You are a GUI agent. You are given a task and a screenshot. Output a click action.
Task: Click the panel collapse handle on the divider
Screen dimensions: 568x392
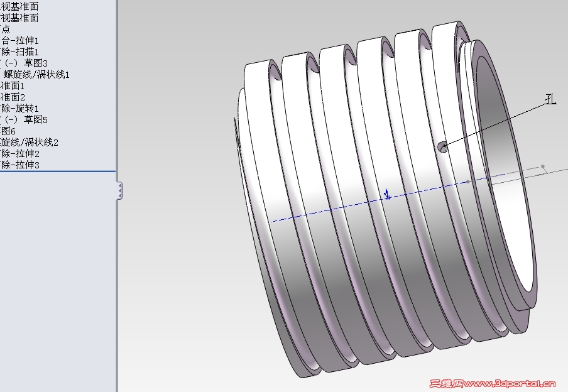[119, 190]
